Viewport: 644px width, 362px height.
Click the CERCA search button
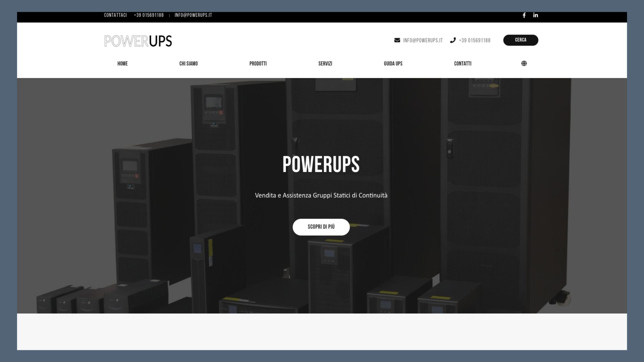pos(521,40)
